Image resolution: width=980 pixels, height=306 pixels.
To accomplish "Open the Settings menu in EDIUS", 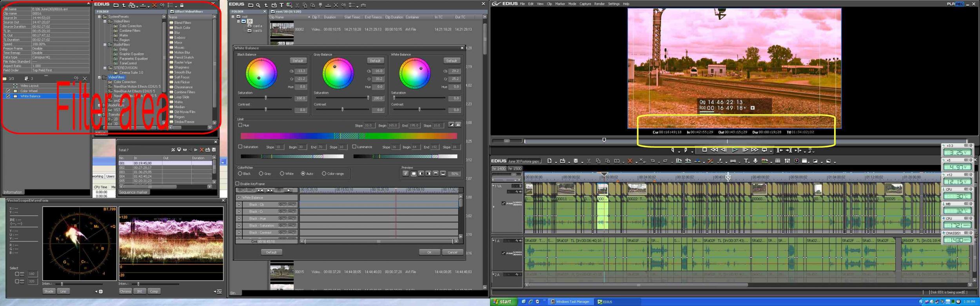I will [x=613, y=4].
